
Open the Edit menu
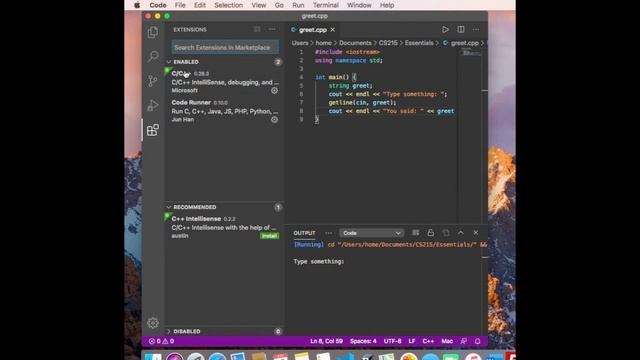coord(200,5)
